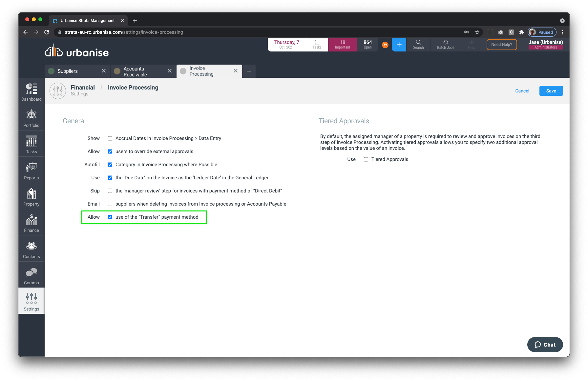Check the skip 'manager review' step option
588x381 pixels.
click(x=110, y=191)
